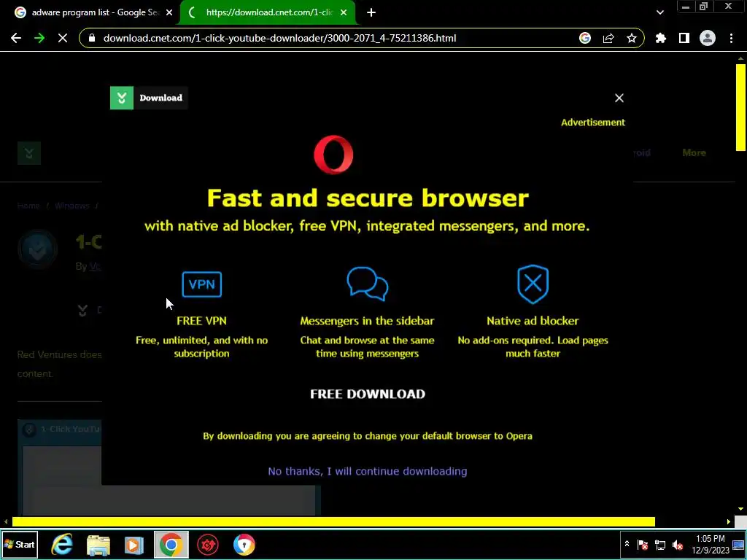Open the dimmed More menu on CNET

[694, 153]
